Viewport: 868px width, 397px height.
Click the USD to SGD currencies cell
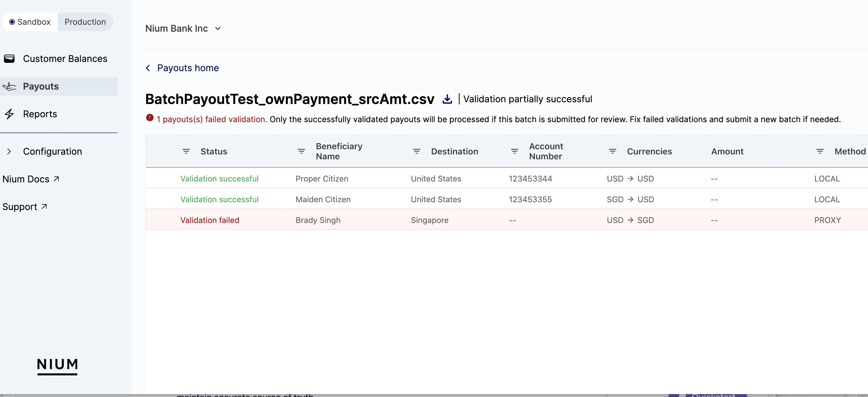630,220
